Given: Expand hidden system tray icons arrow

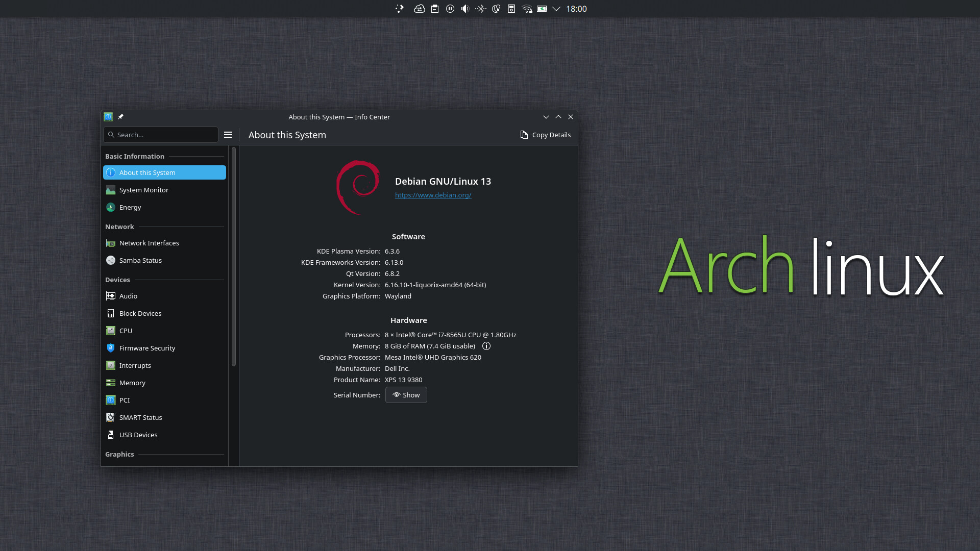Looking at the screenshot, I should click(556, 9).
